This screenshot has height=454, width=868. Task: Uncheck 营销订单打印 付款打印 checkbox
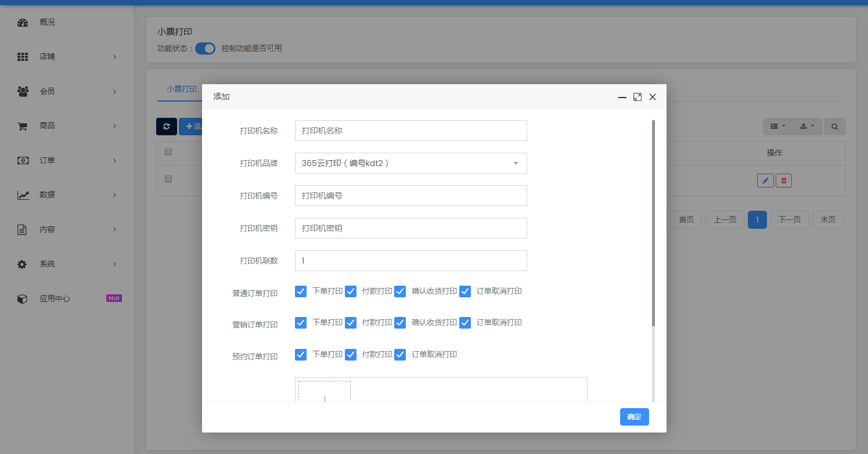pos(351,323)
